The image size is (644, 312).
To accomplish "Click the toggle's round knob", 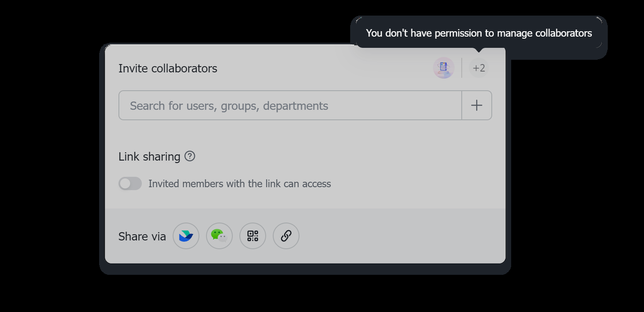I will click(125, 184).
